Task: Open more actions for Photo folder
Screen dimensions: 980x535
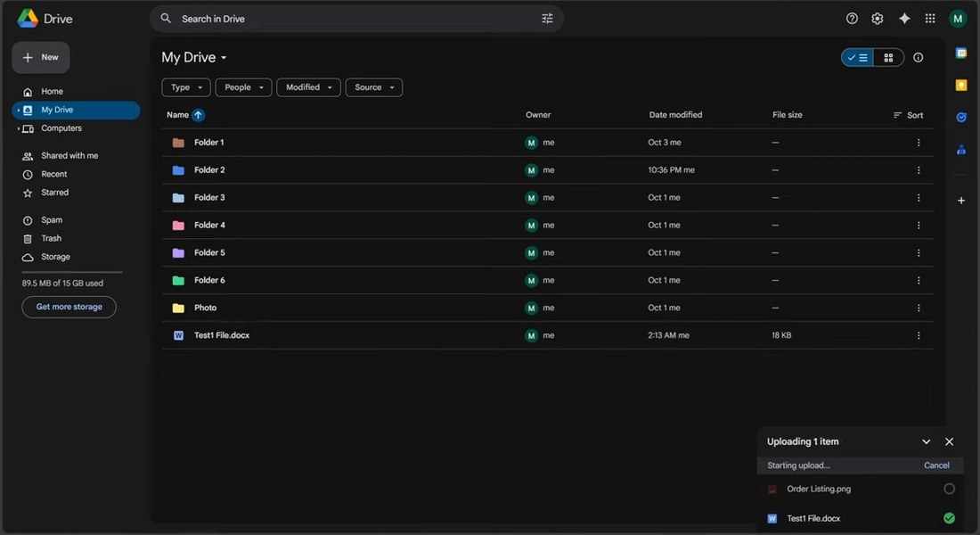Action: (919, 308)
